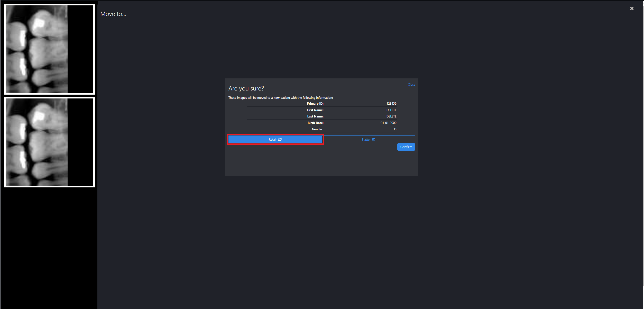Click the Move to... title
This screenshot has width=644, height=309.
(113, 14)
